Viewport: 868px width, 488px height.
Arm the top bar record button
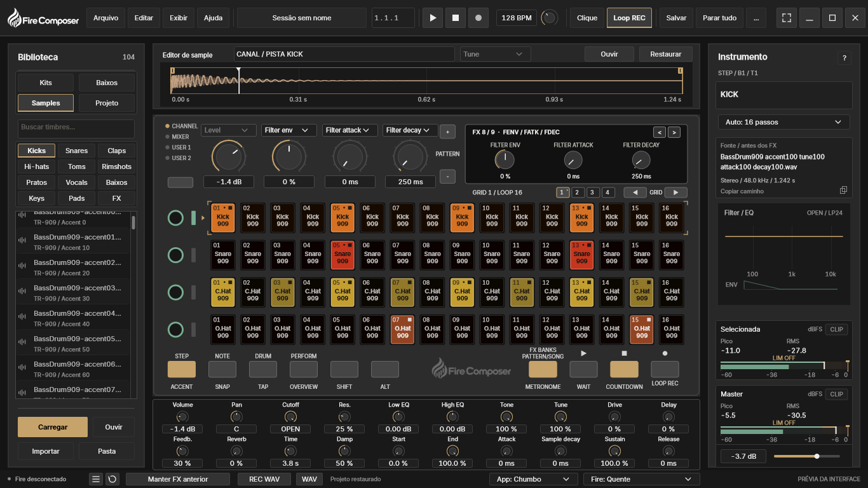[x=478, y=18]
